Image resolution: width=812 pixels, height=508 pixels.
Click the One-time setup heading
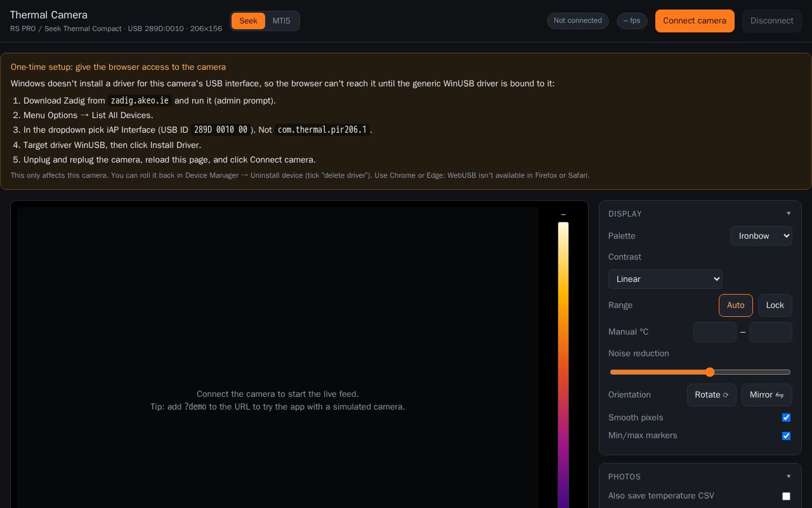[x=118, y=67]
